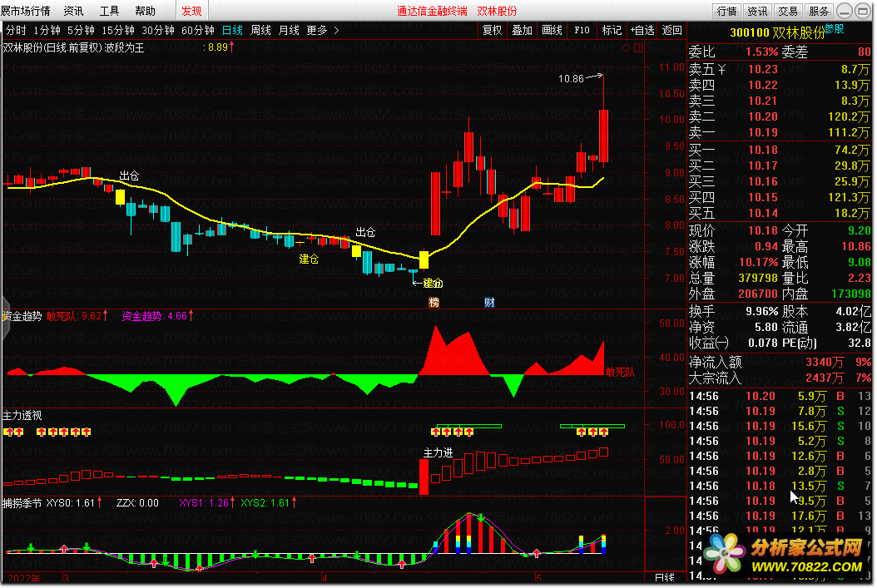
Task: Click the 2022年 label on time axis
Action: tap(24, 578)
